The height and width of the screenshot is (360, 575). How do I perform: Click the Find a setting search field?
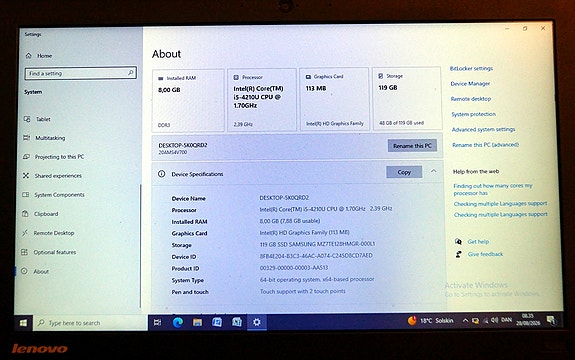tap(81, 73)
